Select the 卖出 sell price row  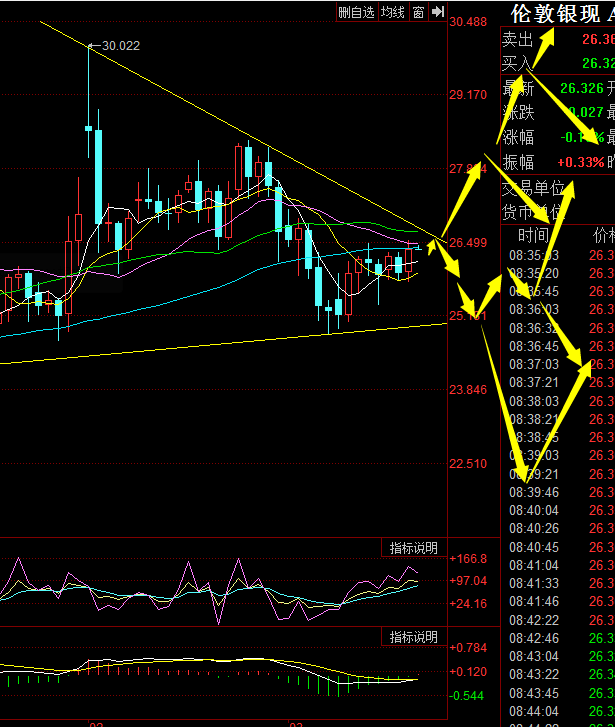point(557,39)
